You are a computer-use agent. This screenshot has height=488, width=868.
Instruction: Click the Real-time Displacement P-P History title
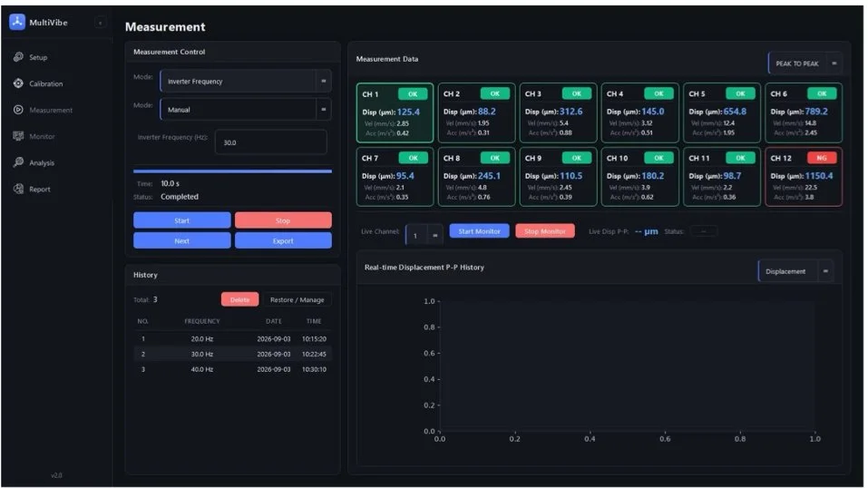point(424,267)
